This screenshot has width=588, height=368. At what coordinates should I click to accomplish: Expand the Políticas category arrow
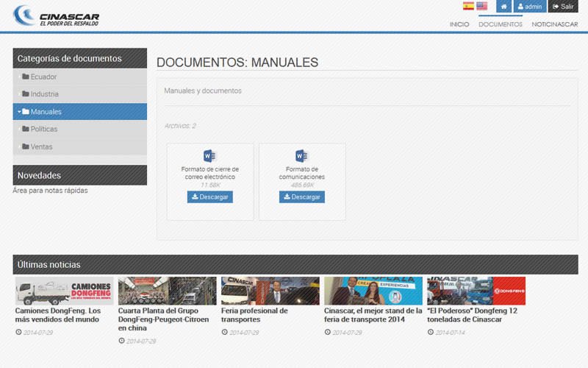click(19, 129)
